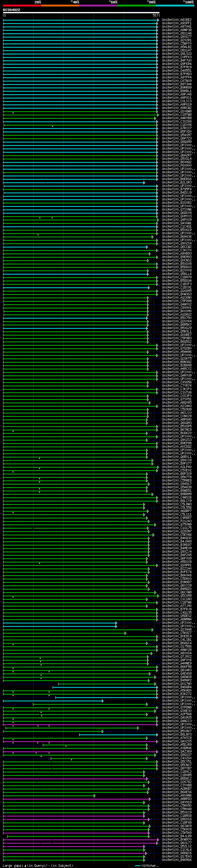The height and width of the screenshot is (868, 197).
Task: Click the query end position 517
Action: click(x=155, y=15)
